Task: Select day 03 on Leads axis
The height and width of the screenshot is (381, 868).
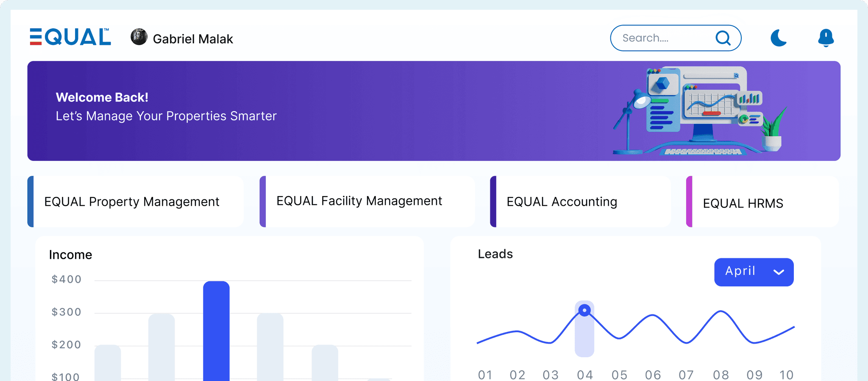Action: (x=551, y=375)
